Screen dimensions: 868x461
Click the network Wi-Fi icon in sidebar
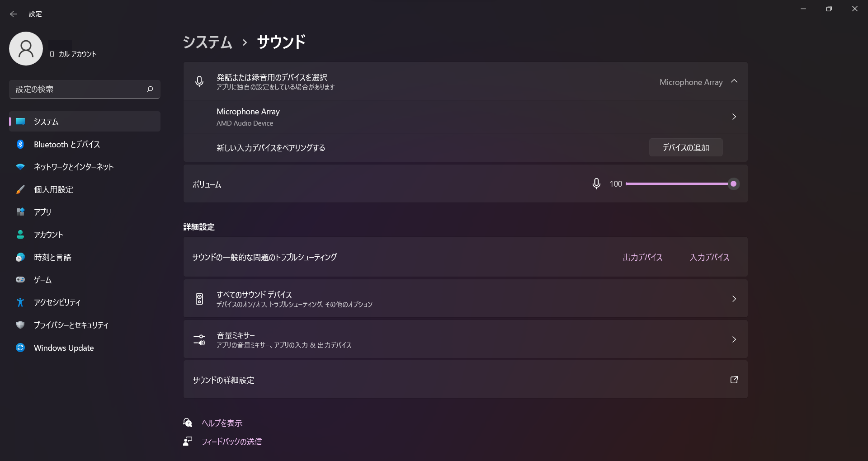point(20,167)
